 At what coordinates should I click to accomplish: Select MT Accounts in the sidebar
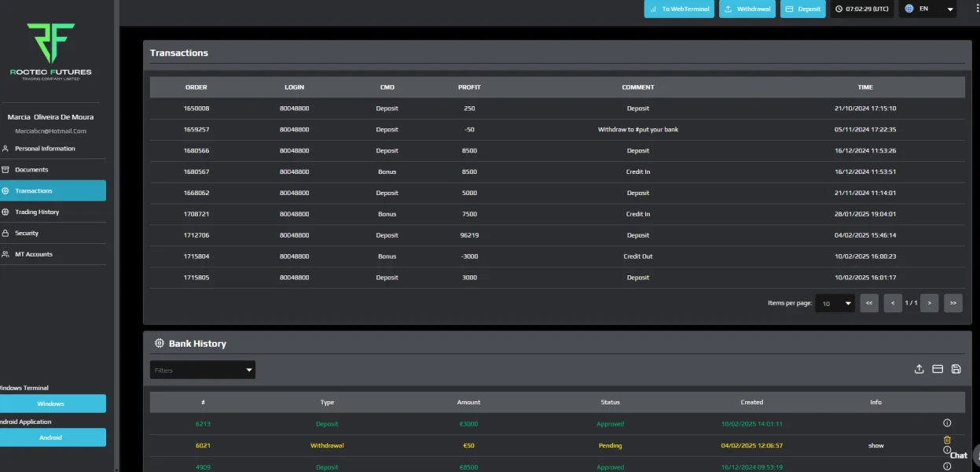[33, 255]
